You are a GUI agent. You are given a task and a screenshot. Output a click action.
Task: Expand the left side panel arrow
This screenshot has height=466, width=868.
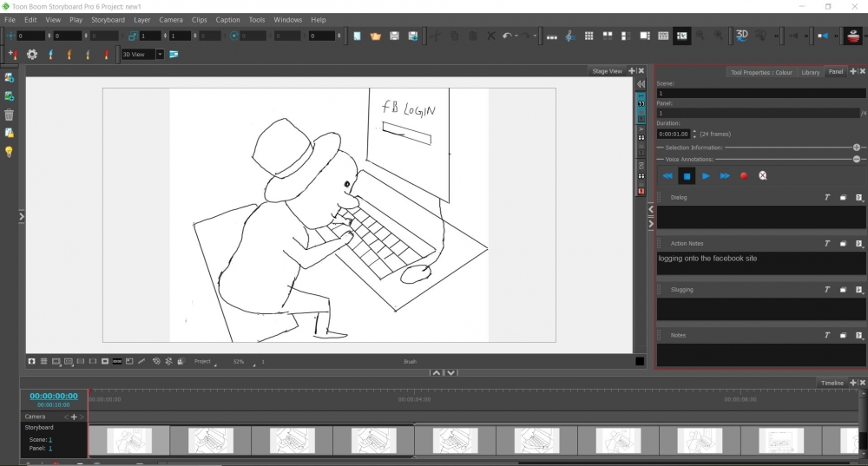(22, 216)
